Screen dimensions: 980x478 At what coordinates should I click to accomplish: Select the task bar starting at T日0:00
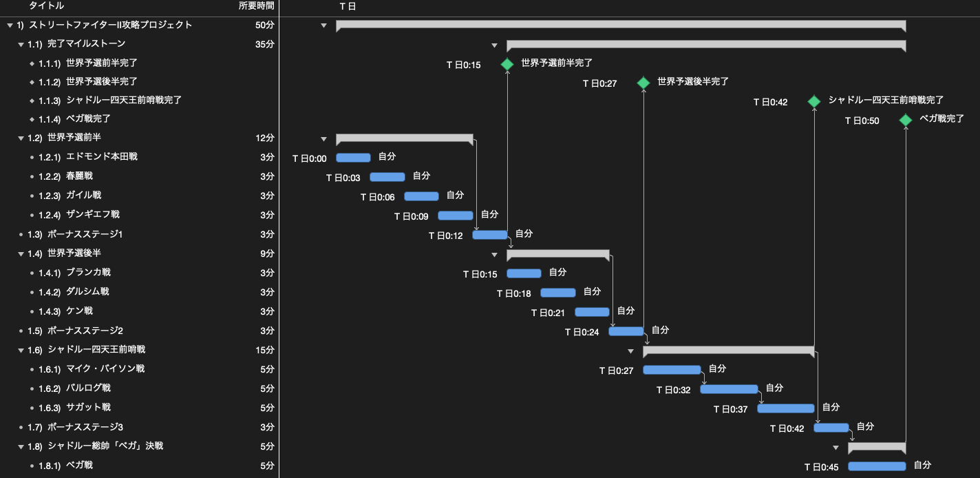(x=353, y=158)
